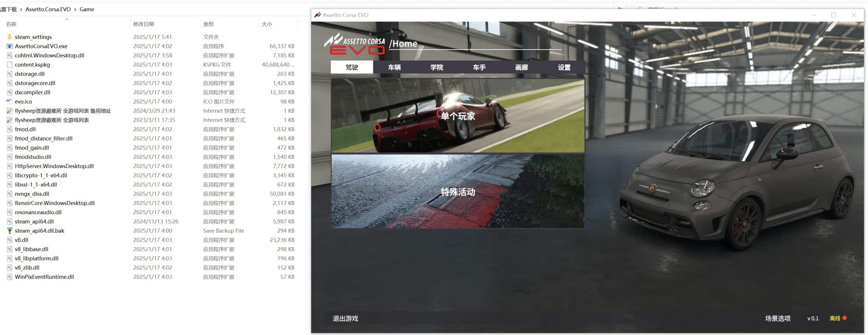Image resolution: width=868 pixels, height=335 pixels.
Task: Click the content.kspkg file icon
Action: coord(9,64)
